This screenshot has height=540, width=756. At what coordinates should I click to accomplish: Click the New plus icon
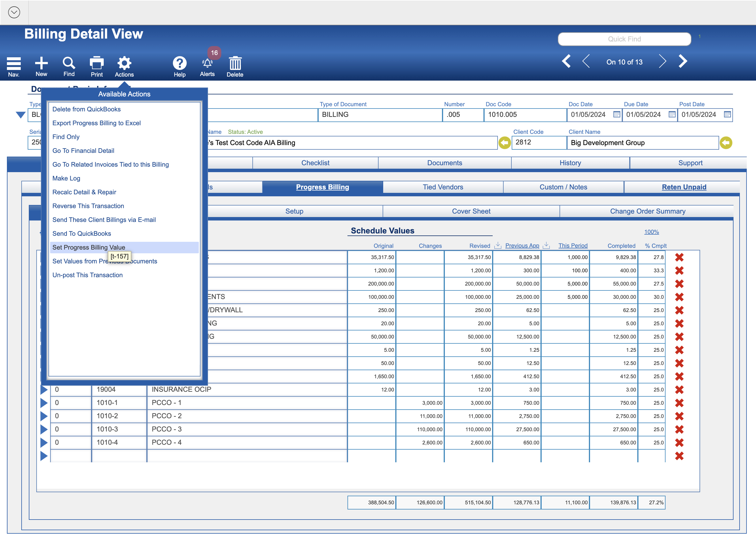click(41, 63)
